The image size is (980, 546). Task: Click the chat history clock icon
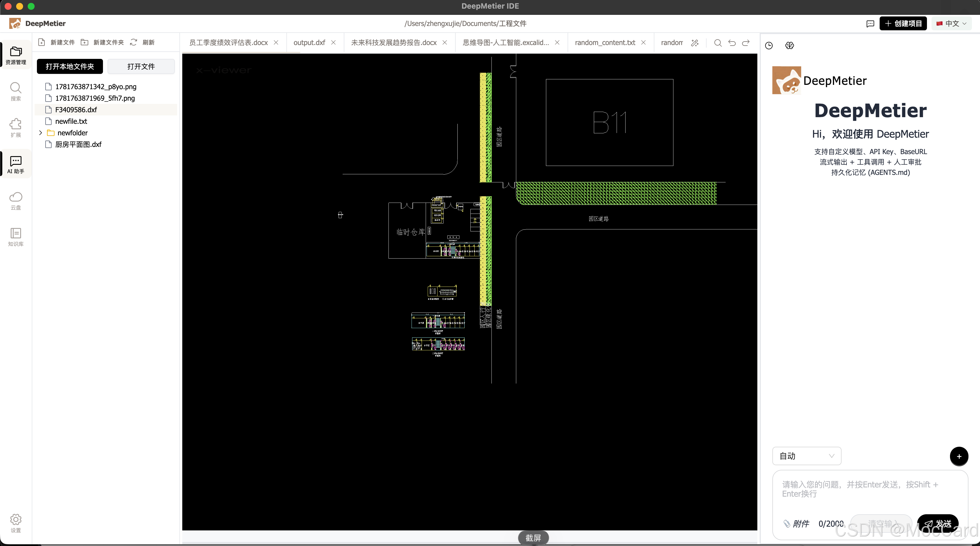769,45
